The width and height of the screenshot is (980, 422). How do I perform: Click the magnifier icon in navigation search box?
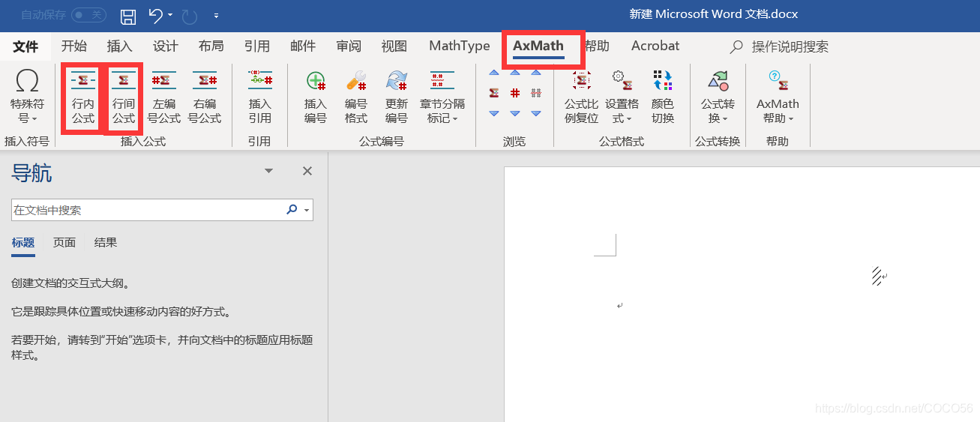[x=292, y=210]
